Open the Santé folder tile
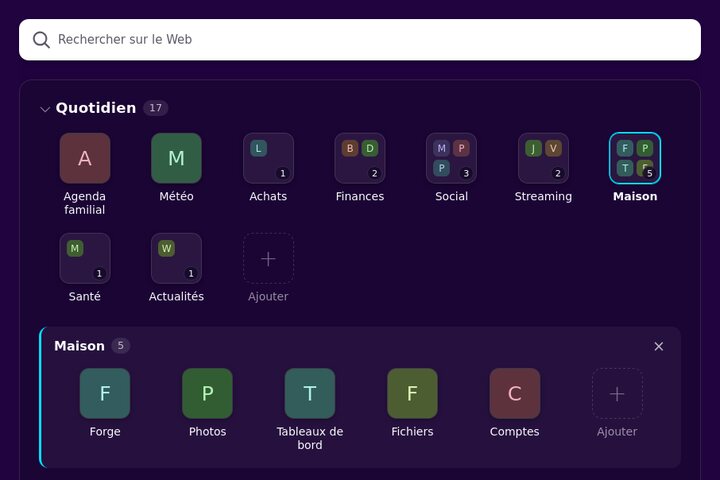Viewport: 720px width, 480px height. point(84,259)
